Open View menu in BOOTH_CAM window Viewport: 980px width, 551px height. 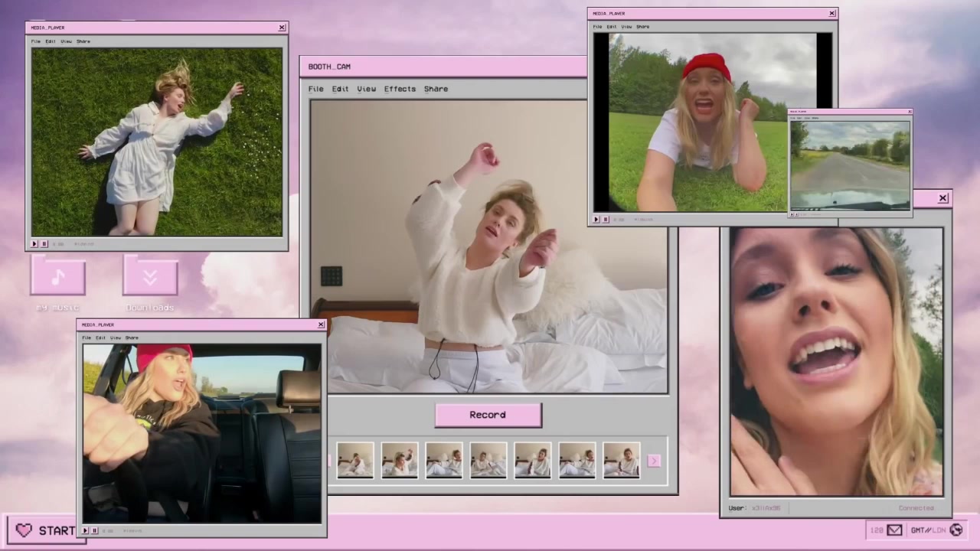click(366, 89)
